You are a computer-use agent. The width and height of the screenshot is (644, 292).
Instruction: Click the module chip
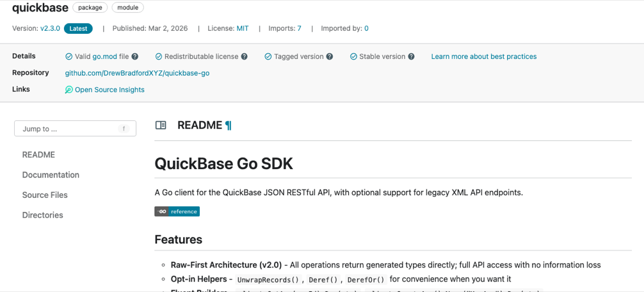(128, 7)
